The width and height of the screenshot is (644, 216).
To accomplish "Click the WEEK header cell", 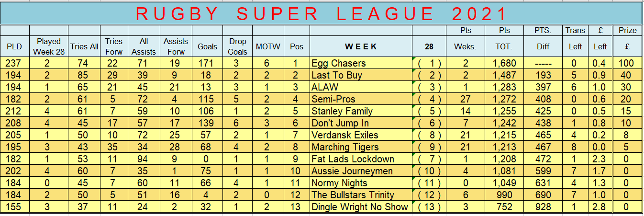I will 361,46.
